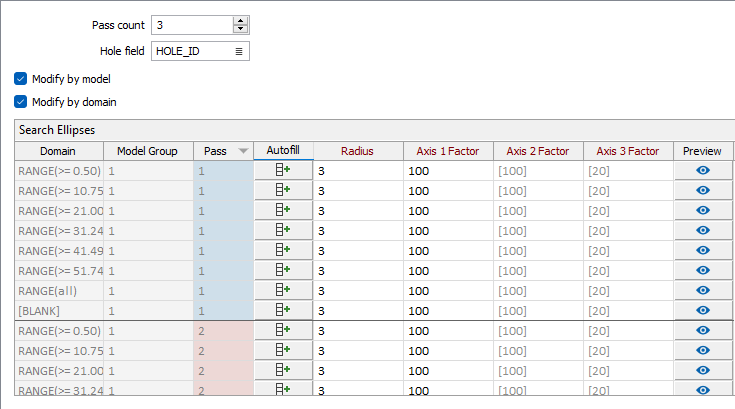Click Autofill icon for Pass 1 RANGE(>= 10.75 row

(283, 190)
